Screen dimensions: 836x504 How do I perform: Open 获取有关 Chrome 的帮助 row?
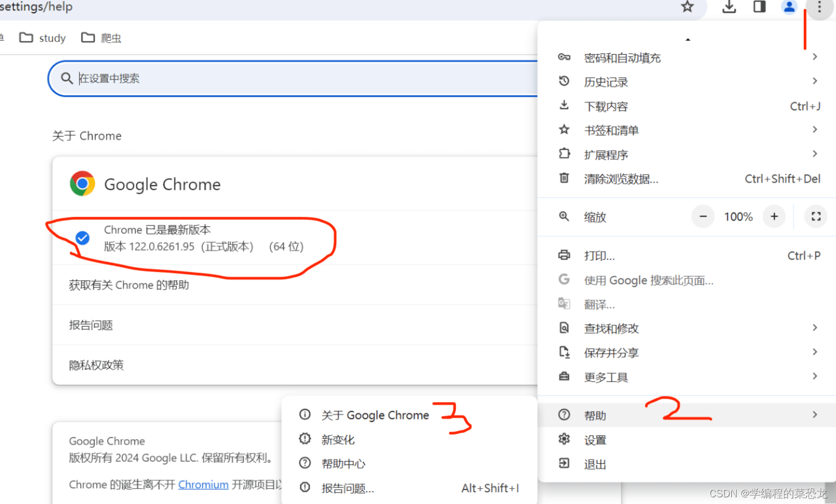pyautogui.click(x=295, y=285)
